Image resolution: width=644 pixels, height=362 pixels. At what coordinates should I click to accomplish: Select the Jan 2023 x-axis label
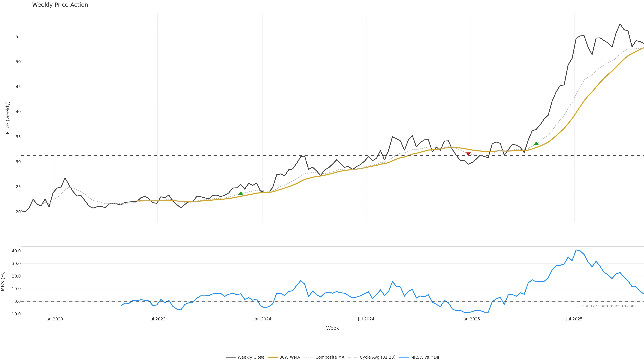54,319
